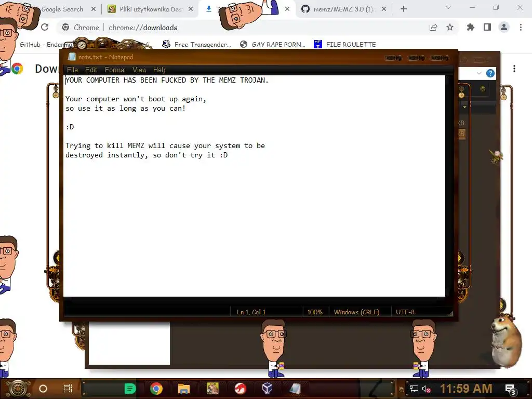Image resolution: width=532 pixels, height=399 pixels.
Task: Click the '100%' zoom status entry
Action: point(315,312)
